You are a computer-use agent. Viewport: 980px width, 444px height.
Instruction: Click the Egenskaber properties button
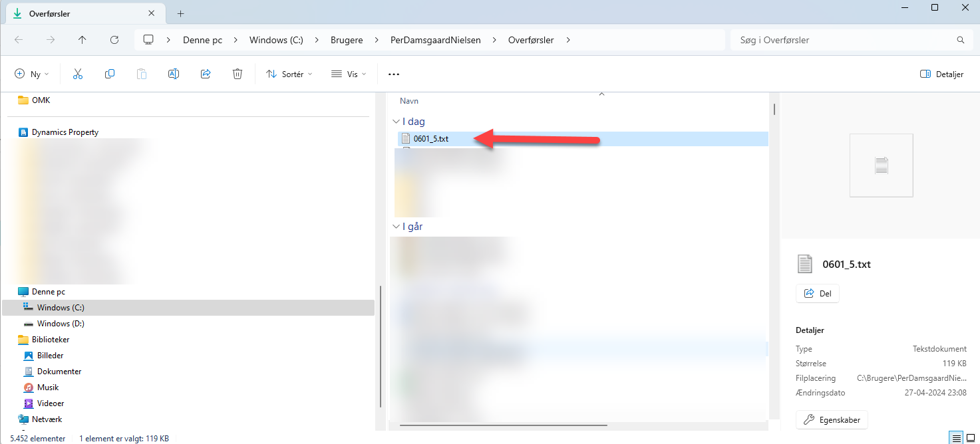[x=832, y=420]
